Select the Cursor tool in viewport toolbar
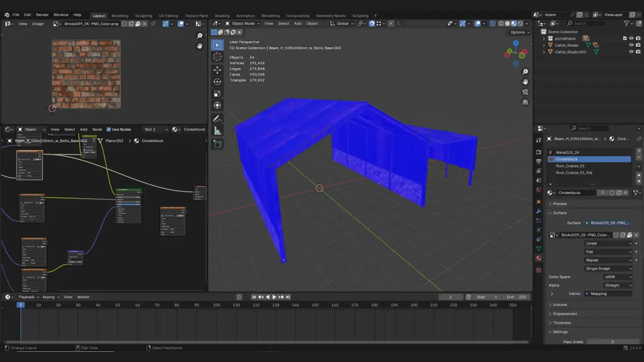The width and height of the screenshot is (644, 362). (217, 57)
